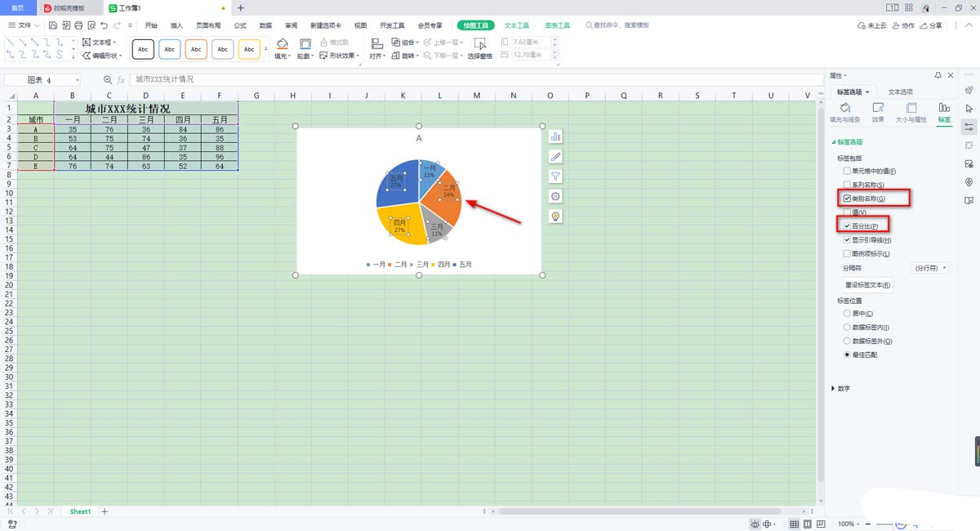Click the chart filter funnel icon

[555, 176]
